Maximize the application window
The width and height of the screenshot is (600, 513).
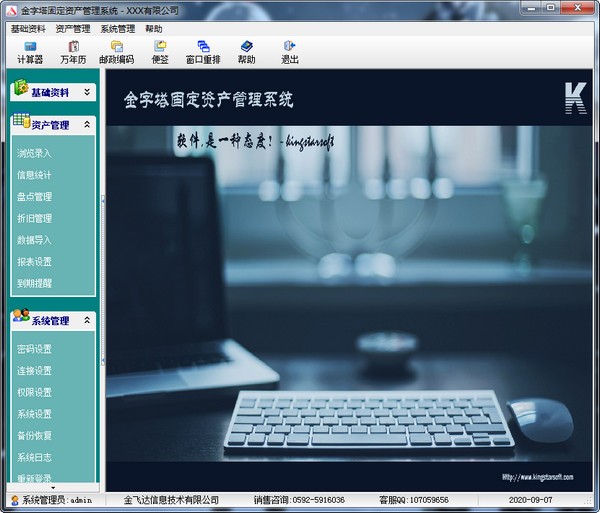click(551, 7)
